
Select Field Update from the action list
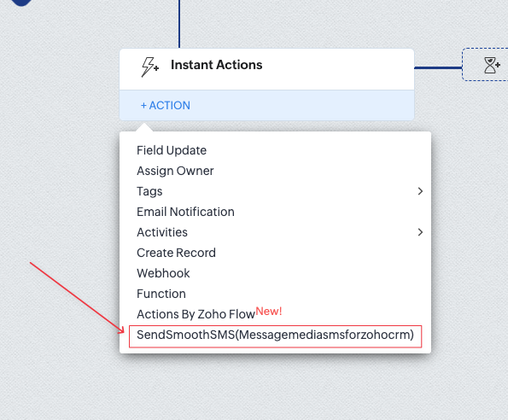click(x=172, y=150)
